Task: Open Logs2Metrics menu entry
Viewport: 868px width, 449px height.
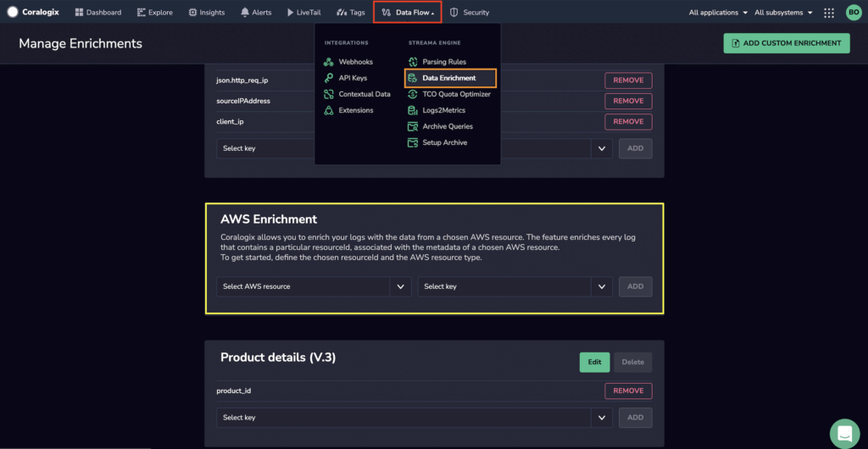Action: (x=436, y=110)
